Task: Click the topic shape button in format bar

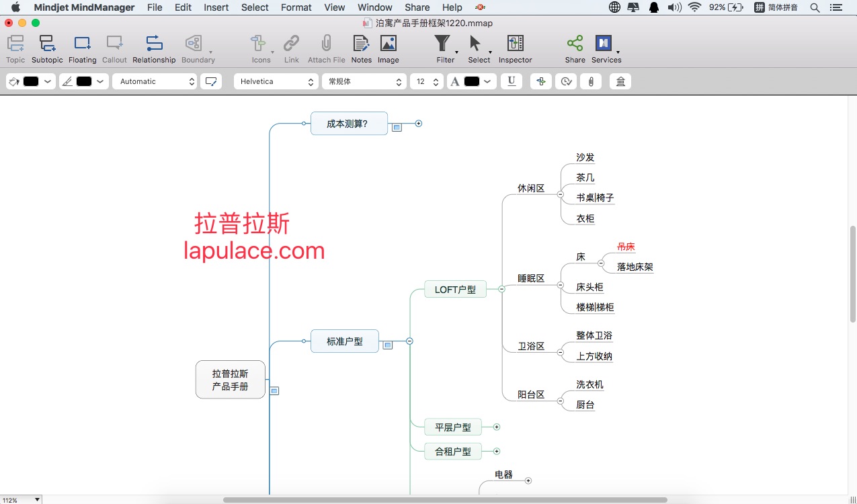Action: point(211,81)
